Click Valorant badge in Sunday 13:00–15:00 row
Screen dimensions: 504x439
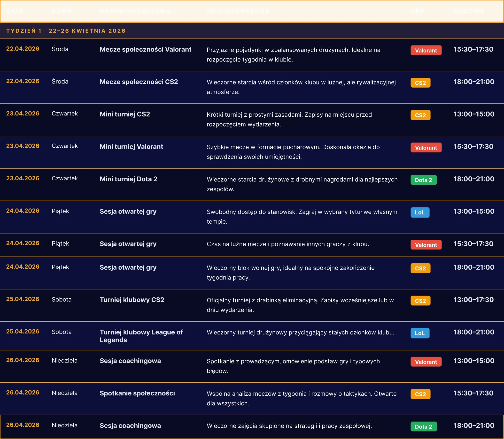[426, 362]
